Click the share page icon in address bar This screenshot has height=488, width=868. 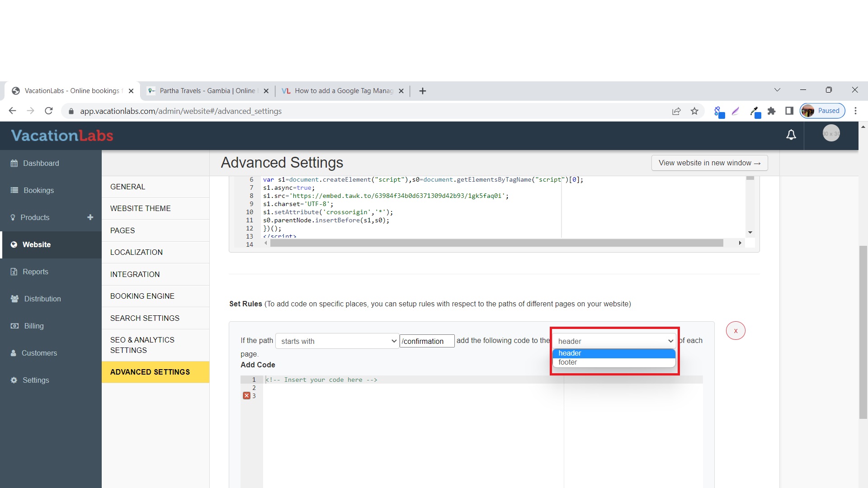(676, 111)
